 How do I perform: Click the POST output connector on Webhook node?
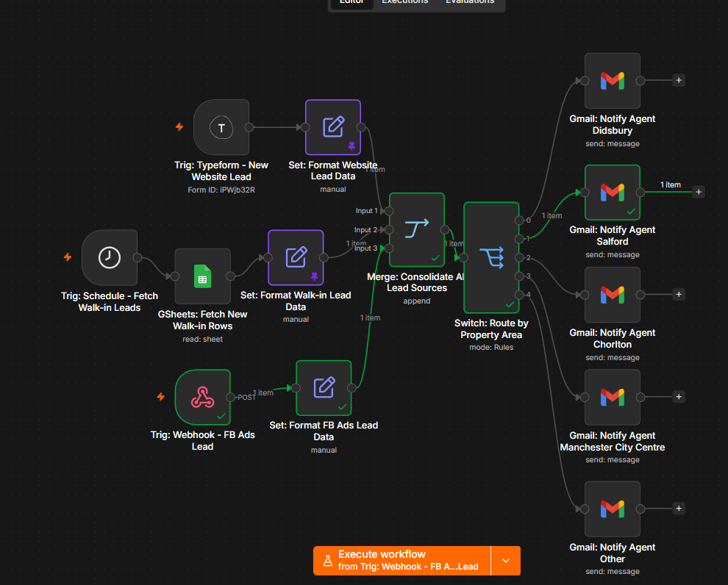[230, 397]
